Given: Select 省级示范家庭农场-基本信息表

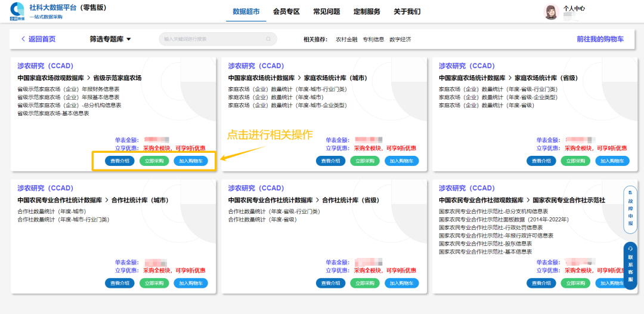Looking at the screenshot, I should (x=54, y=113).
